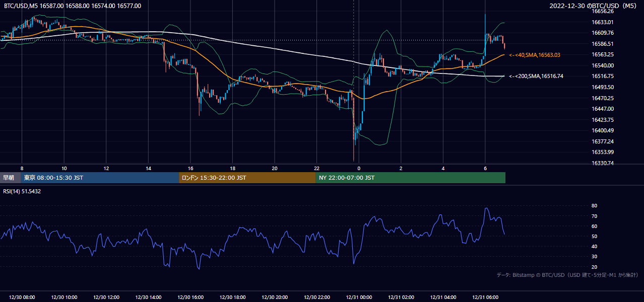Screen dimensions: 644x302
Task: Click price axis label 16516.75
Action: (602, 77)
